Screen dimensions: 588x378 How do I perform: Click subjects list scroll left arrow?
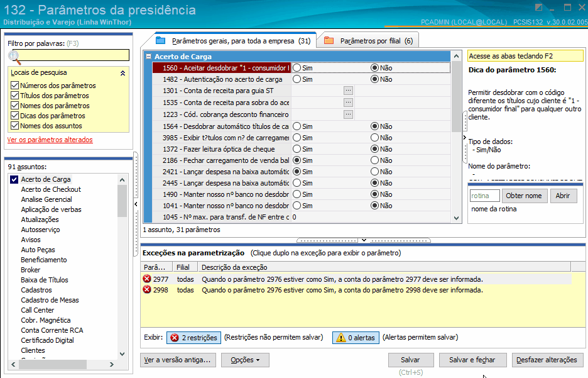(13, 364)
